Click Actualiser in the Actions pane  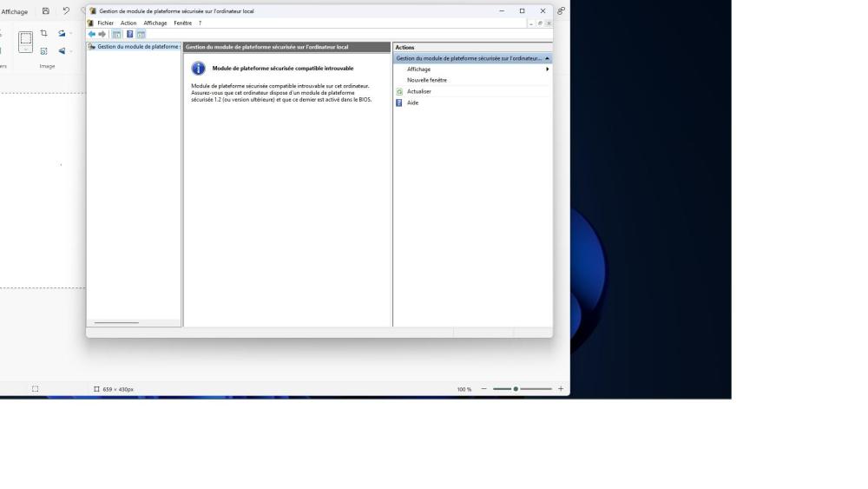tap(419, 91)
